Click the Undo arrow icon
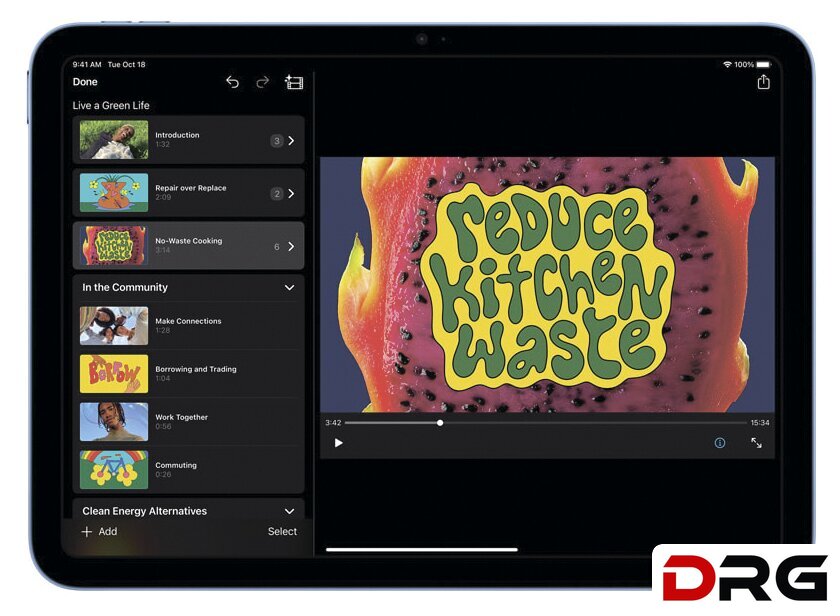Viewport: 840px width, 616px height. (232, 82)
